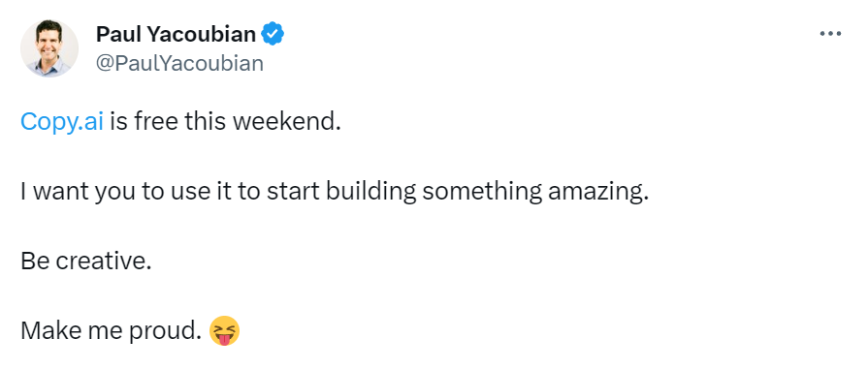Click the word "something" in tweet
Image resolution: width=868 pixels, height=370 pixels.
tap(482, 193)
